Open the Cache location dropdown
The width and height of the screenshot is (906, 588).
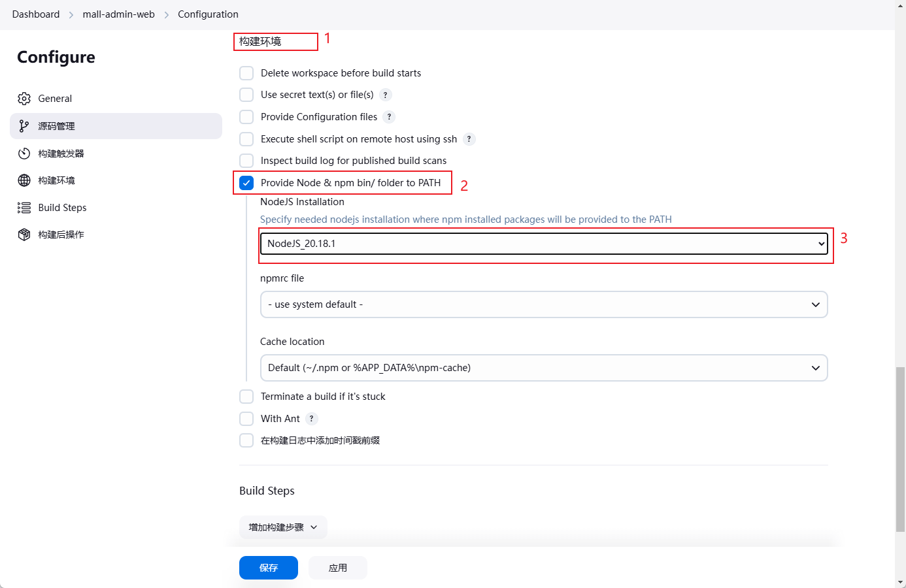point(544,368)
